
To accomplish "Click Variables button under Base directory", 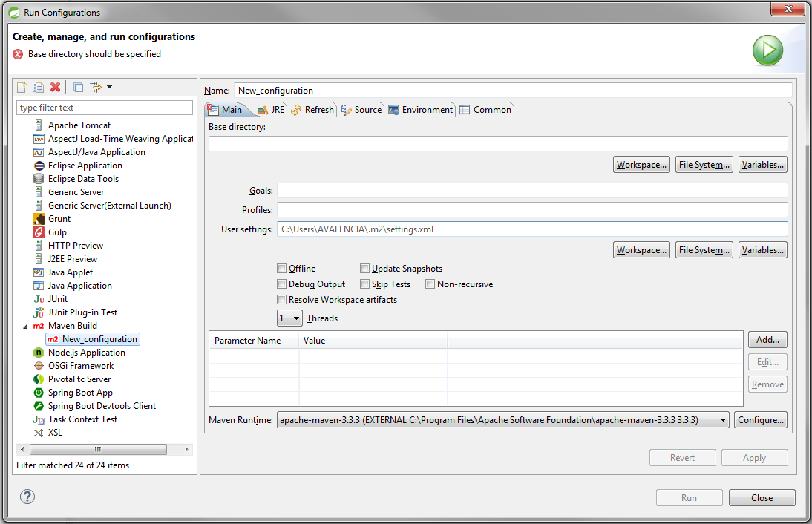I will point(763,165).
